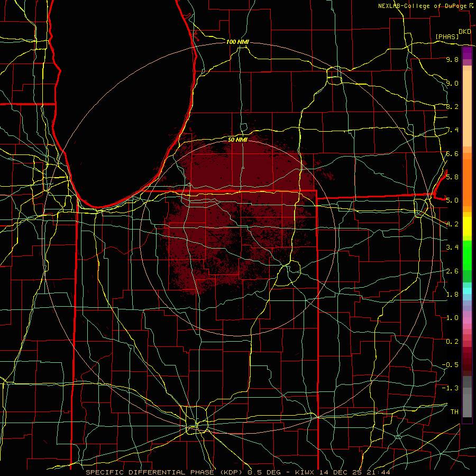The image size is (476, 476).
Task: Pick the cyan band of the color scale
Action: click(467, 291)
